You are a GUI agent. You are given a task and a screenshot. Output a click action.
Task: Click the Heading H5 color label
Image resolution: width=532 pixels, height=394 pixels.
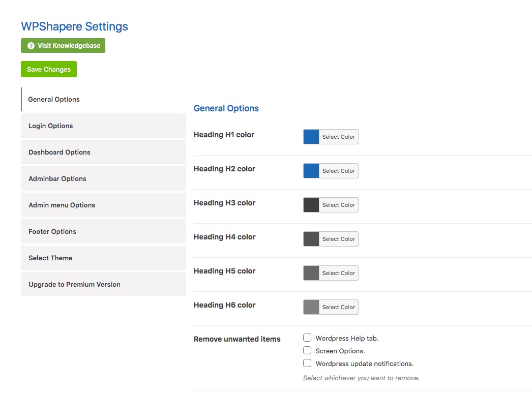224,271
